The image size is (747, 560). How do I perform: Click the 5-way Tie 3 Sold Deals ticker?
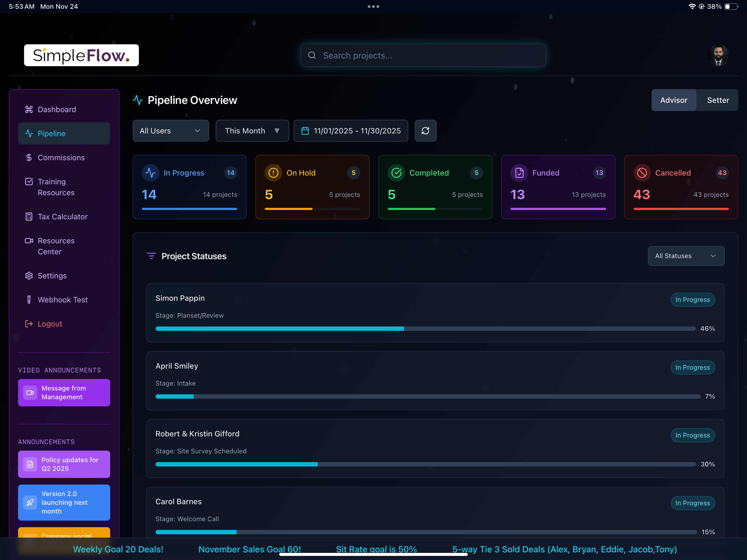(x=565, y=549)
